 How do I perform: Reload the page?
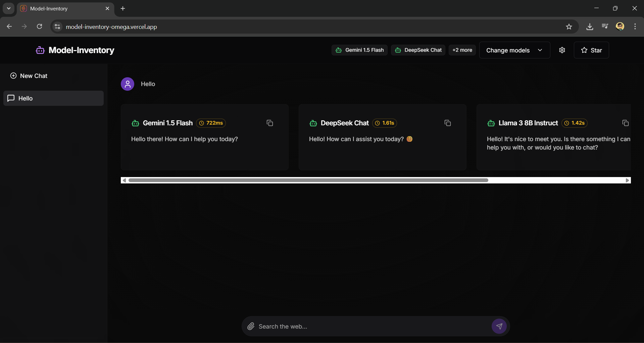[39, 27]
